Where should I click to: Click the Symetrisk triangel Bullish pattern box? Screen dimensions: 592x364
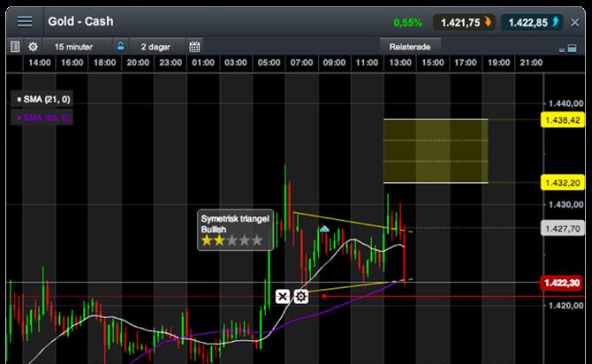click(235, 230)
